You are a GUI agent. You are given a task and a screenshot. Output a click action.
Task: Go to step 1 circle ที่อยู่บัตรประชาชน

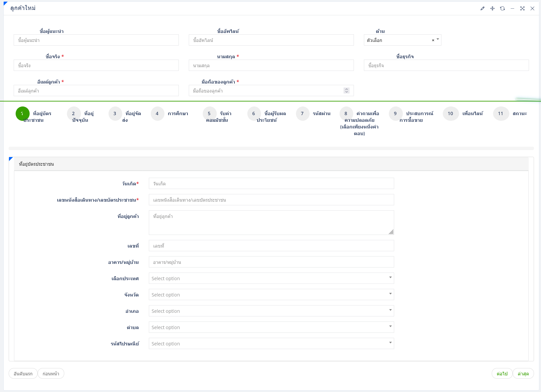(23, 114)
